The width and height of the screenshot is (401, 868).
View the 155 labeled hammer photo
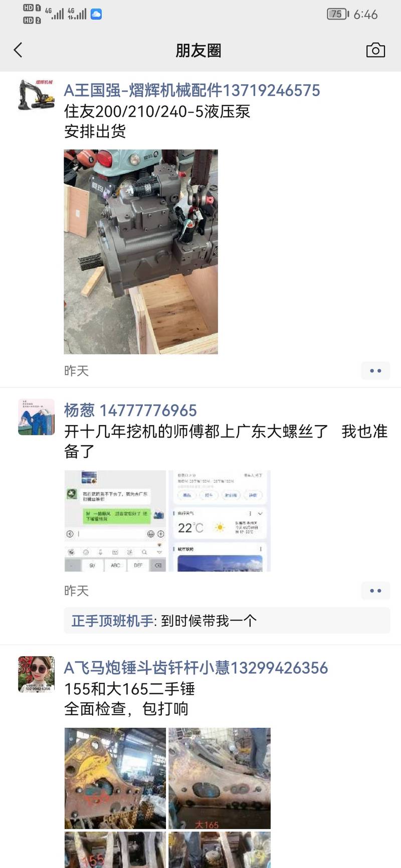pos(115,850)
